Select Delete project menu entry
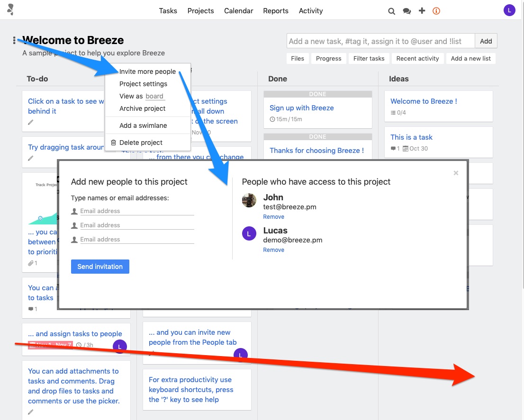The height and width of the screenshot is (420, 524). click(141, 143)
